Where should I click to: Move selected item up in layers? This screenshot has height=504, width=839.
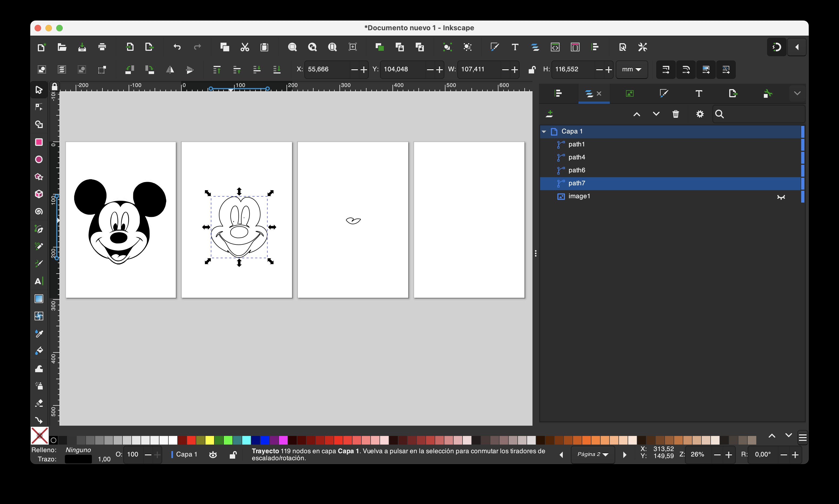point(637,114)
